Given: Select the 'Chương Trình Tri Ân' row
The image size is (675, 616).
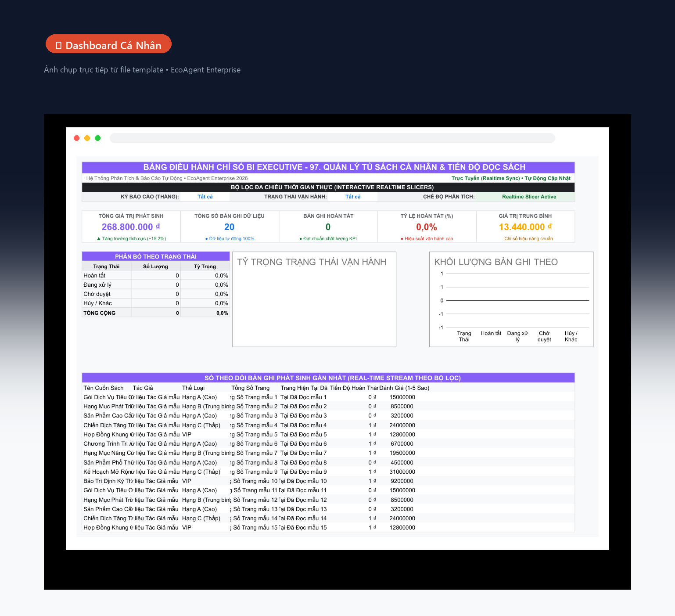Looking at the screenshot, I should point(328,444).
